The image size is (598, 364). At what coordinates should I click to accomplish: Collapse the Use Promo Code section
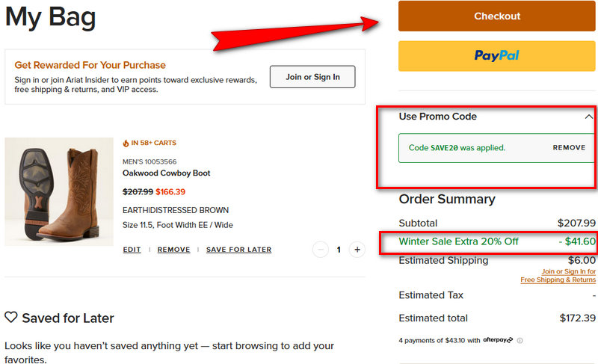point(588,117)
